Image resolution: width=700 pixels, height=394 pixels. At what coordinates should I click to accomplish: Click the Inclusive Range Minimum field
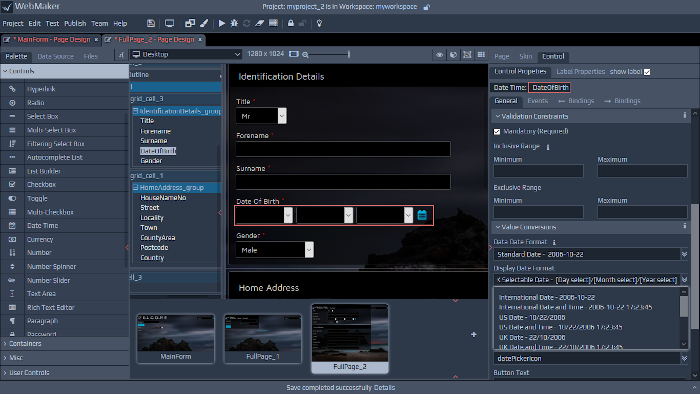(x=538, y=171)
